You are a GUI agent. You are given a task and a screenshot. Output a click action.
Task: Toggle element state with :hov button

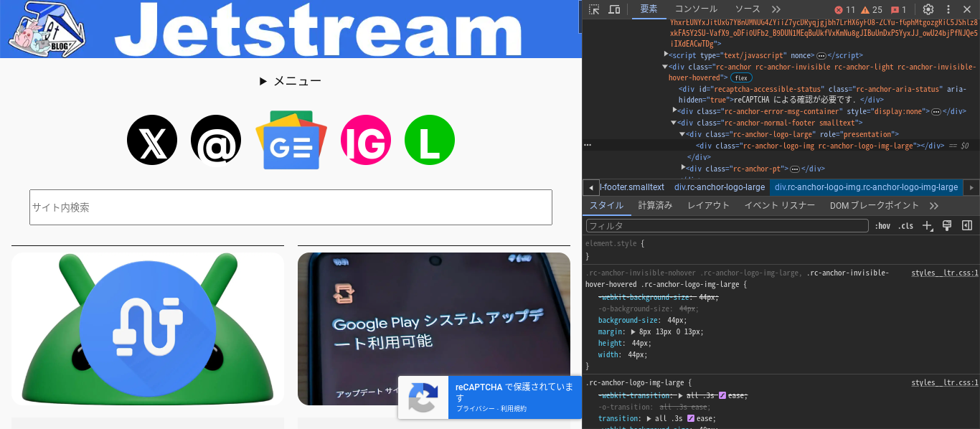[x=883, y=225]
